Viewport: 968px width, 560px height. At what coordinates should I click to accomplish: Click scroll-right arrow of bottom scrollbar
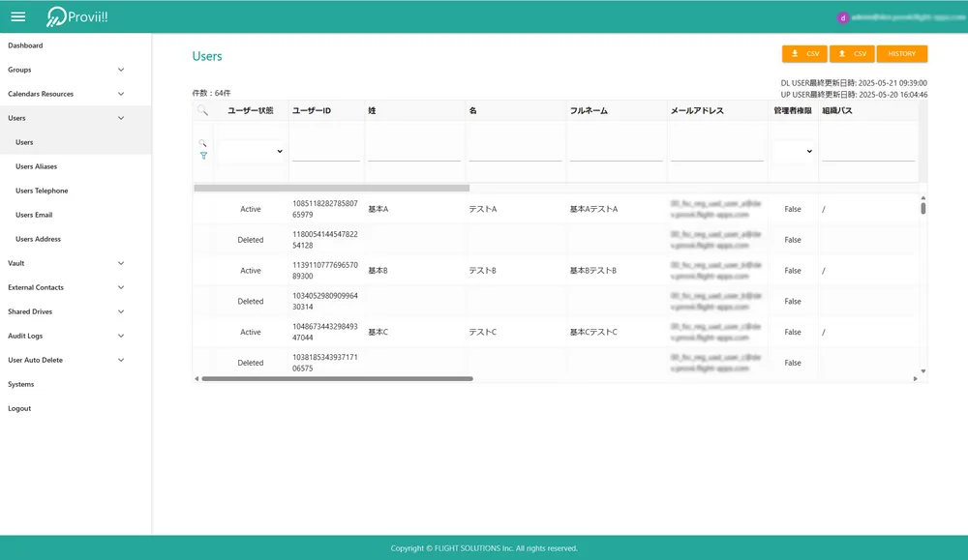click(916, 379)
